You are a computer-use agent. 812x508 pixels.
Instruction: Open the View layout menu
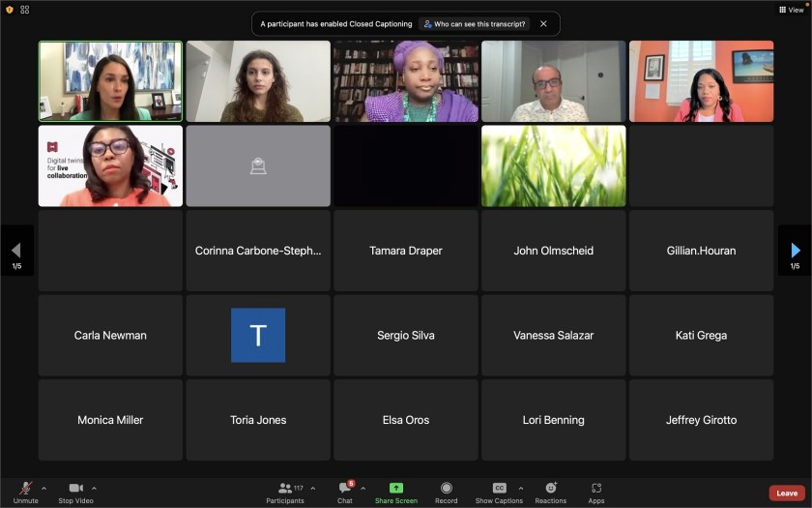789,9
